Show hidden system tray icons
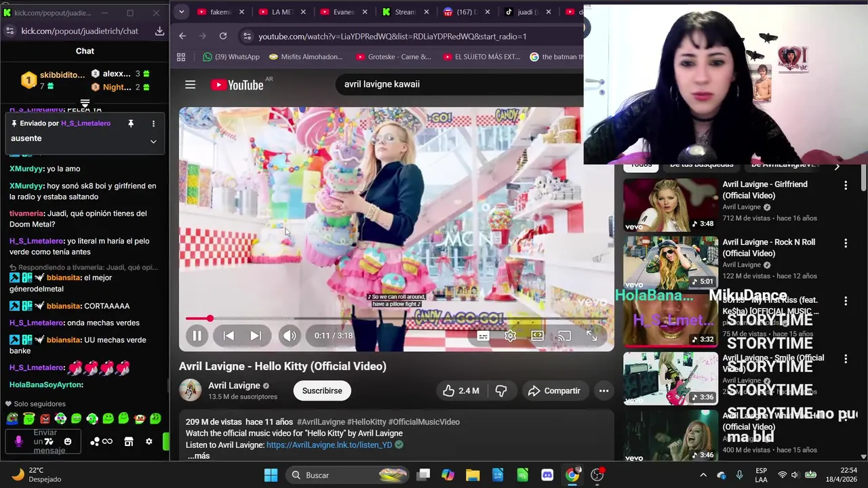This screenshot has width=868, height=488. [703, 475]
